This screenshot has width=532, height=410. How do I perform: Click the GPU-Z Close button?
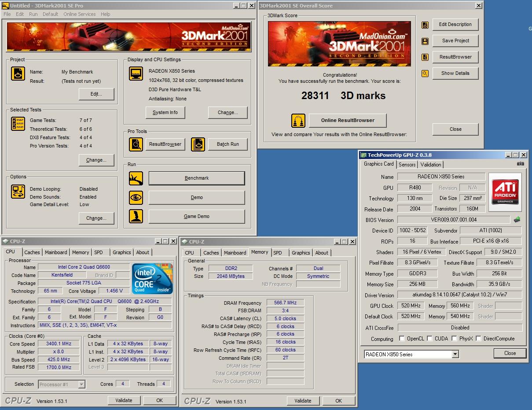coord(510,353)
